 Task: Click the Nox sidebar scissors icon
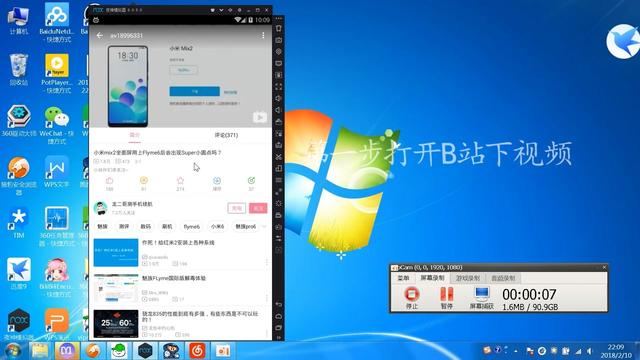[279, 157]
